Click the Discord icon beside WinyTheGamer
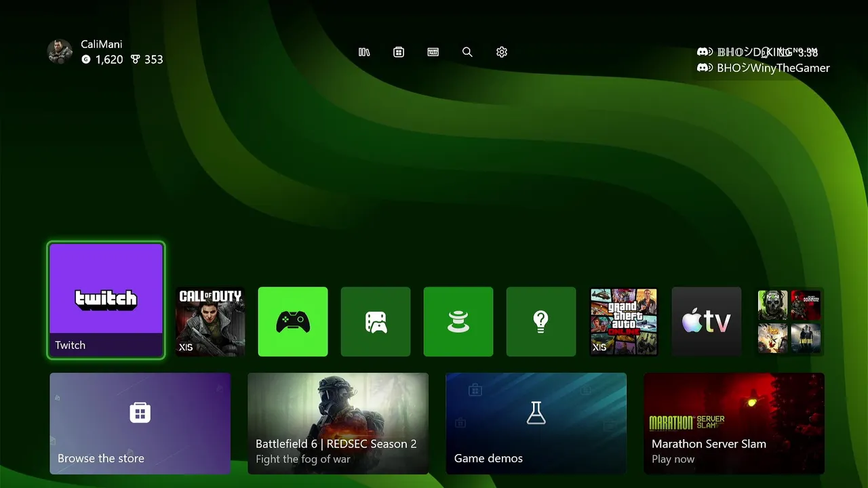The height and width of the screenshot is (488, 868). 703,68
